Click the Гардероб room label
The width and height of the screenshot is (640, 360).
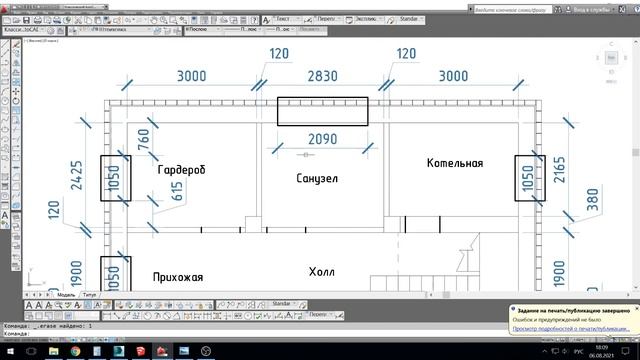(181, 170)
